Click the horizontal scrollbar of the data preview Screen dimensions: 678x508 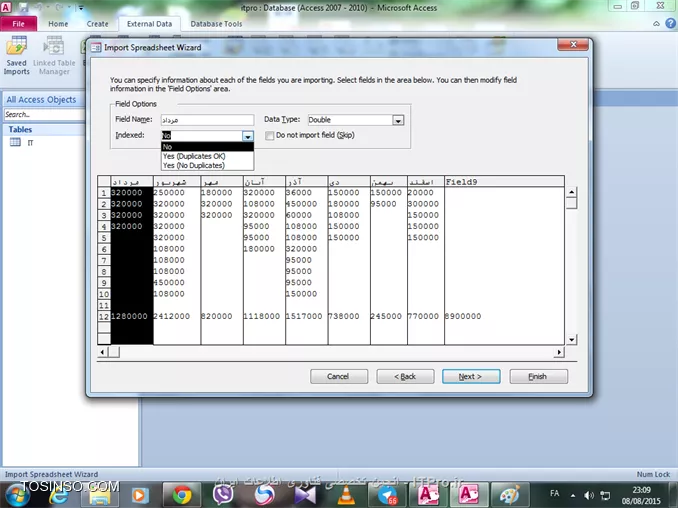pos(330,352)
